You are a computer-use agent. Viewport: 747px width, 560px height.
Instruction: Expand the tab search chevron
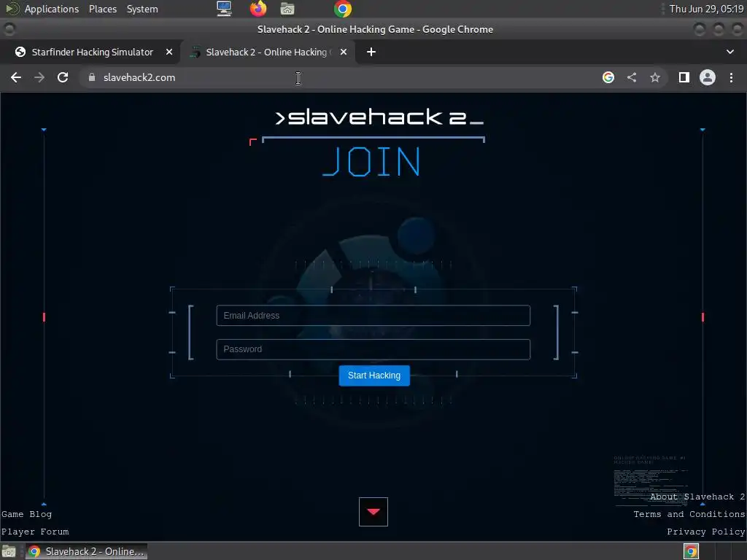click(x=729, y=52)
